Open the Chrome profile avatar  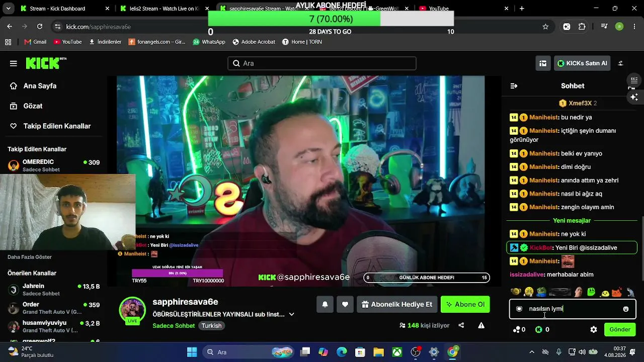pyautogui.click(x=619, y=27)
